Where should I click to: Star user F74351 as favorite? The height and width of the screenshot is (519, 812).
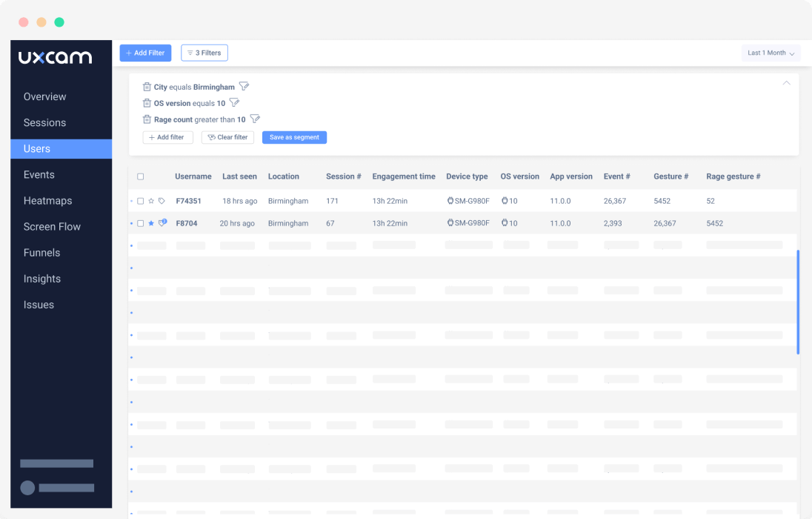153,200
